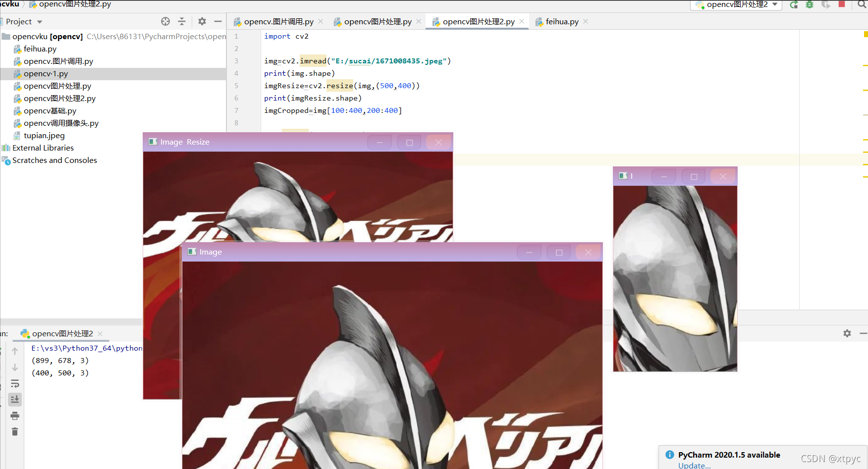Expand Scratches and Consoles node
Image resolution: width=868 pixels, height=469 pixels.
(54, 160)
